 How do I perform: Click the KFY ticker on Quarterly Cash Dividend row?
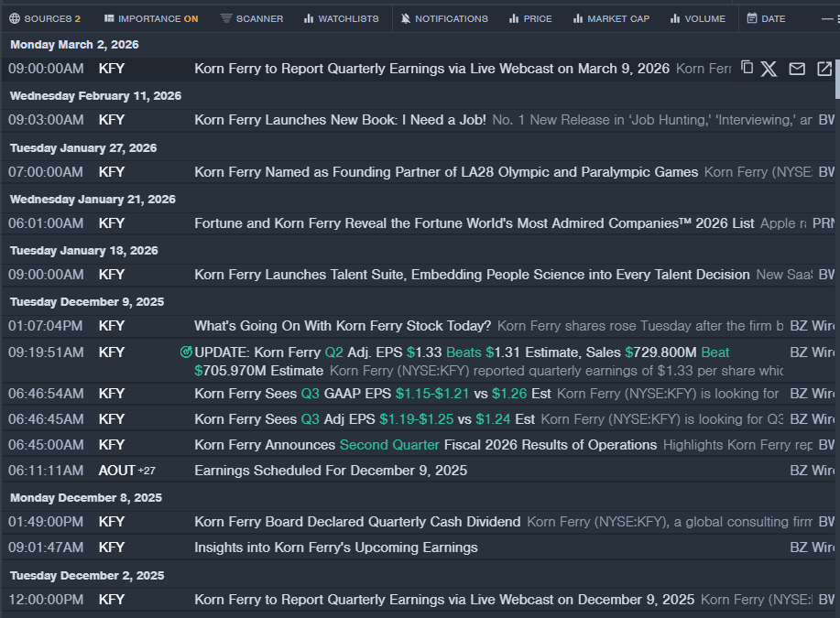tap(112, 522)
